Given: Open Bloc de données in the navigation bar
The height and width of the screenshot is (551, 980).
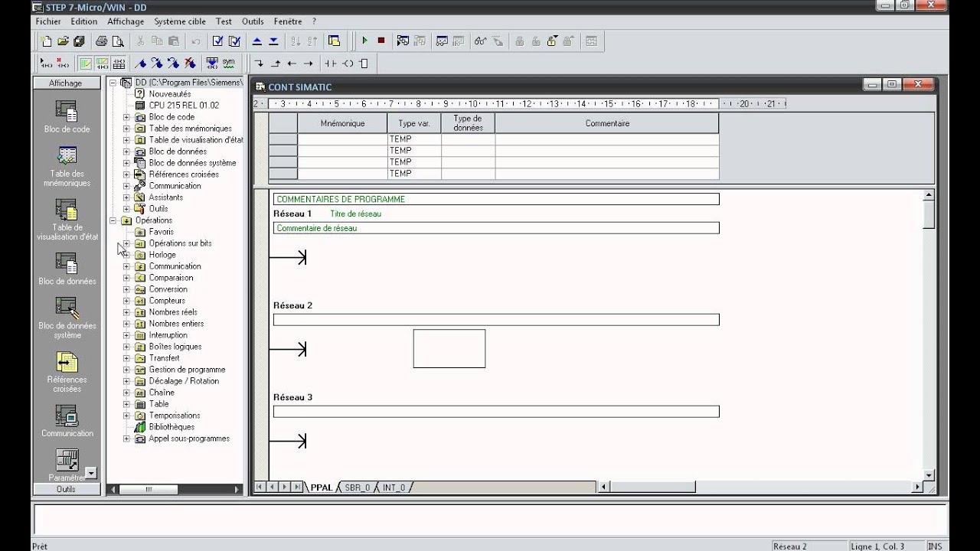Looking at the screenshot, I should pos(67,269).
